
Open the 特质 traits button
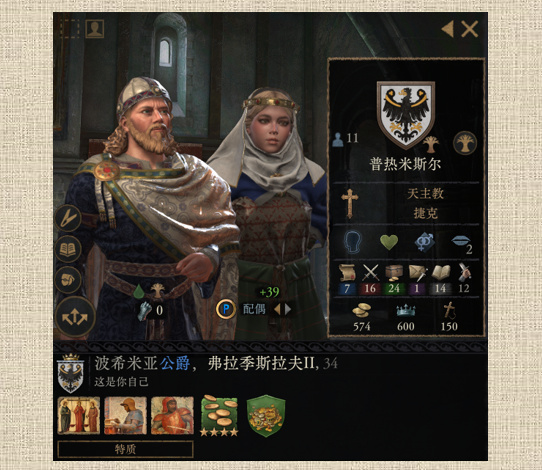coord(125,449)
